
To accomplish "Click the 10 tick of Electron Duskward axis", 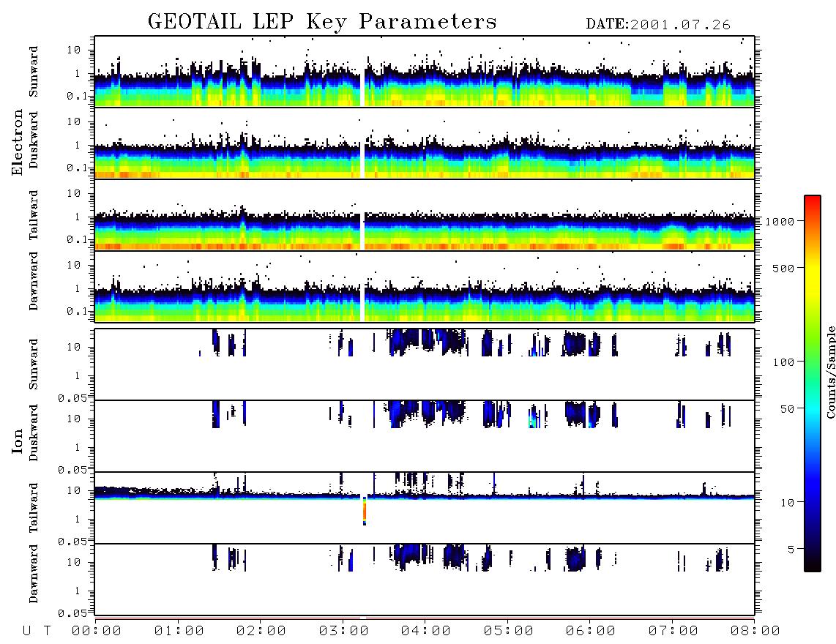I will click(74, 121).
